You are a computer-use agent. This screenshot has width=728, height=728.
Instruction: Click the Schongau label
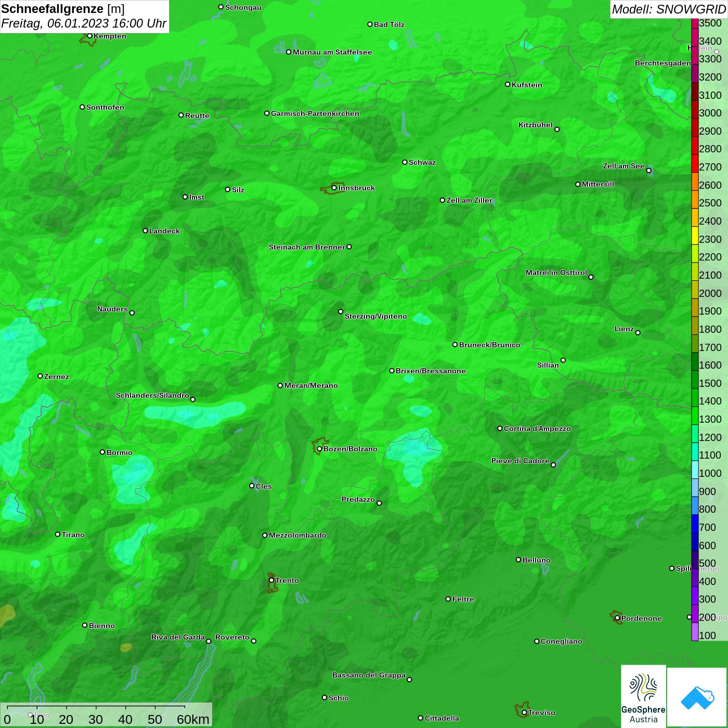243,7
